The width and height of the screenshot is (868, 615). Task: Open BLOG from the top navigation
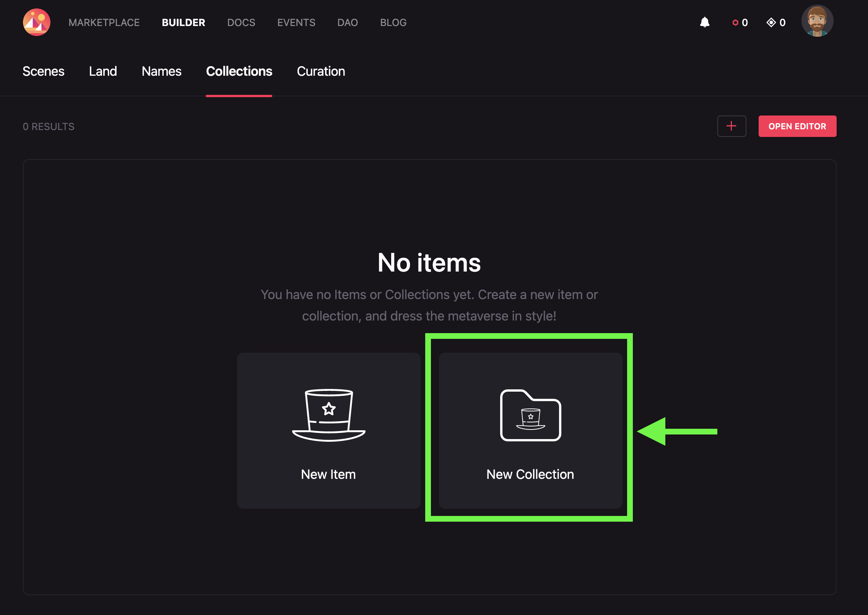[x=393, y=23]
